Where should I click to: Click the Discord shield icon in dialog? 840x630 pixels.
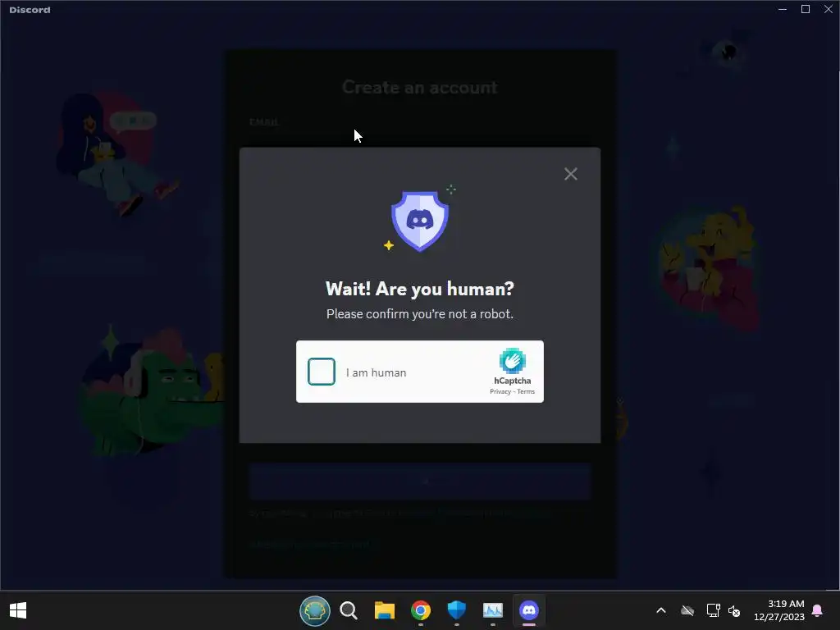click(x=420, y=221)
